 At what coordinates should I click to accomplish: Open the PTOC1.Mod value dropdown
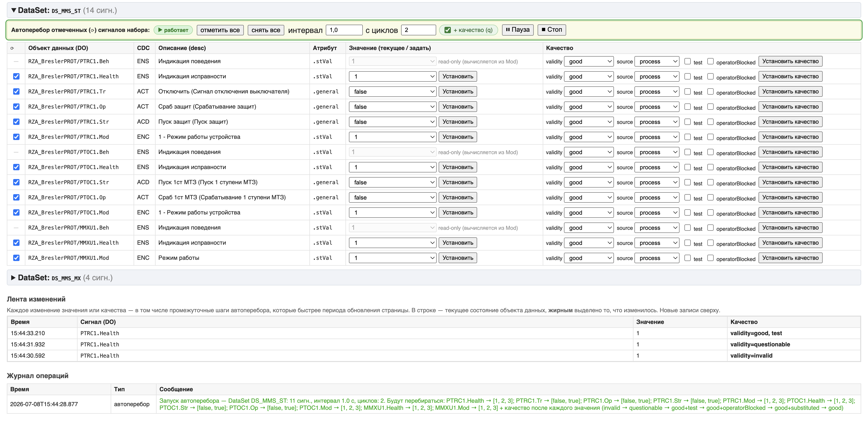(393, 213)
